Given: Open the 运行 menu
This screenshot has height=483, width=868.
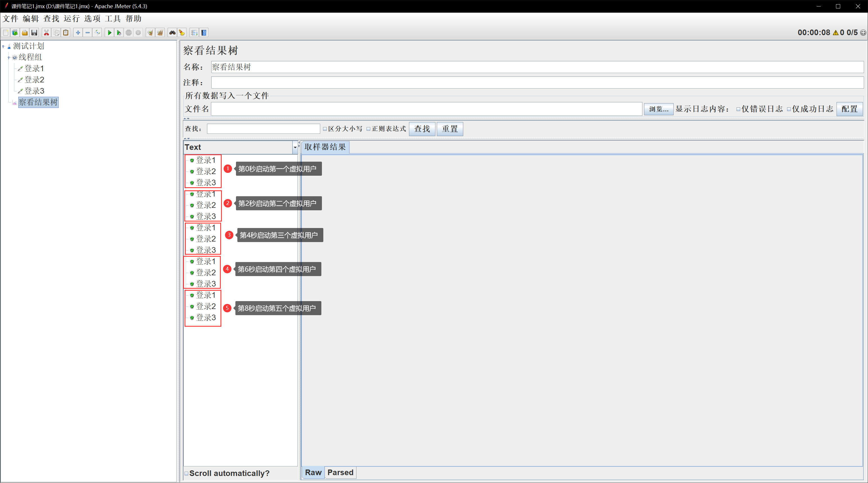Looking at the screenshot, I should [71, 19].
